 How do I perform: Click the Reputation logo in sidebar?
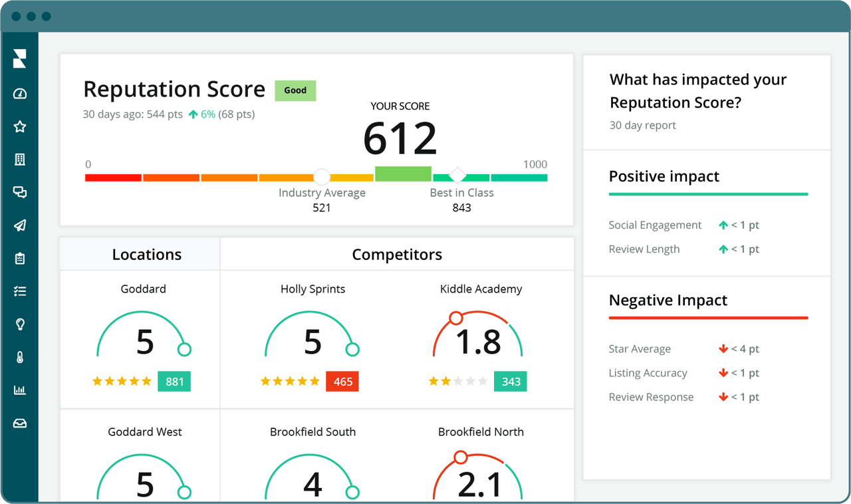pyautogui.click(x=19, y=59)
